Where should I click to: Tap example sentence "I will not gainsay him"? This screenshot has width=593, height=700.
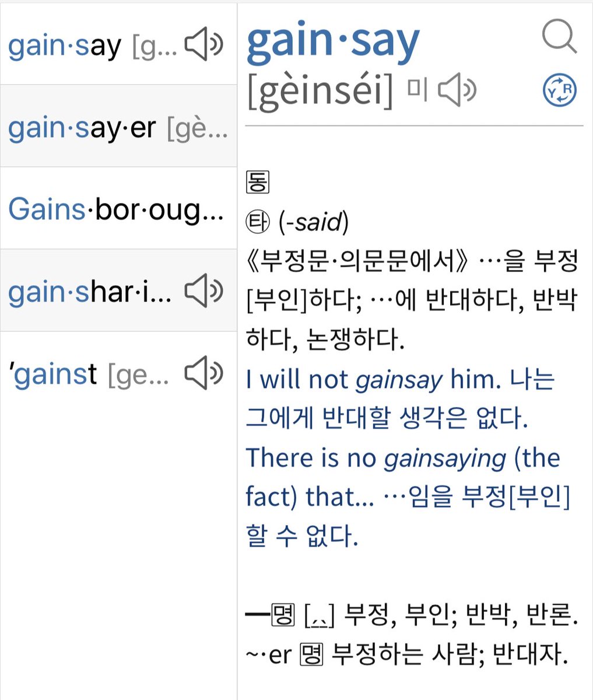pyautogui.click(x=373, y=380)
